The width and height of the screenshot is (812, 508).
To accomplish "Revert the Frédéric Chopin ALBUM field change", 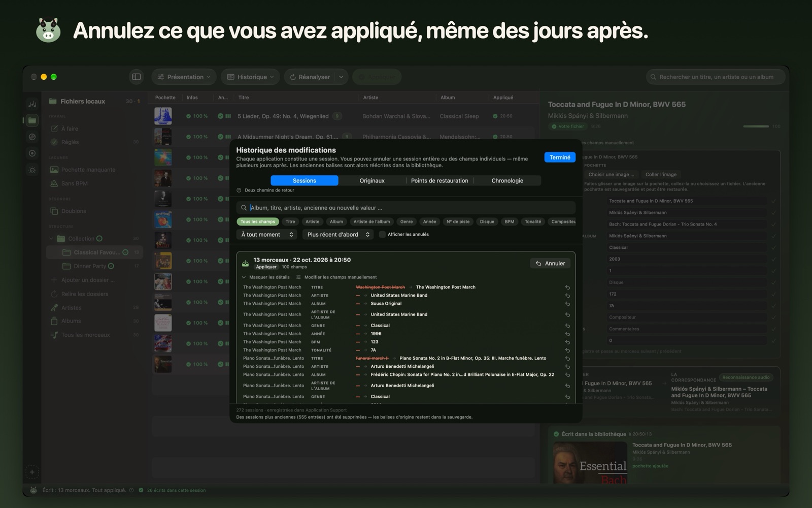I will pyautogui.click(x=567, y=374).
